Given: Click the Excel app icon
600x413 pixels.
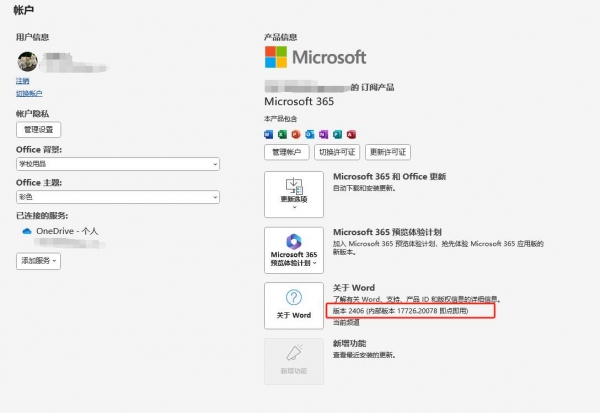Looking at the screenshot, I should pyautogui.click(x=282, y=134).
